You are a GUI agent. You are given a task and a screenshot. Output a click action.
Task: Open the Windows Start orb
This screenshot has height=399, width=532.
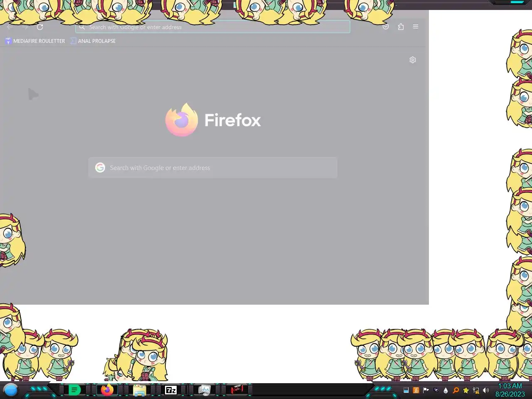(x=11, y=390)
